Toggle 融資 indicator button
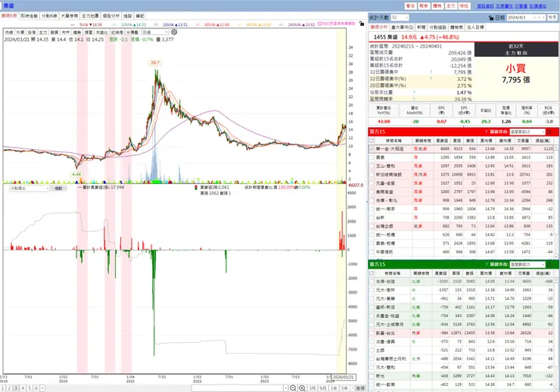 coord(54,32)
